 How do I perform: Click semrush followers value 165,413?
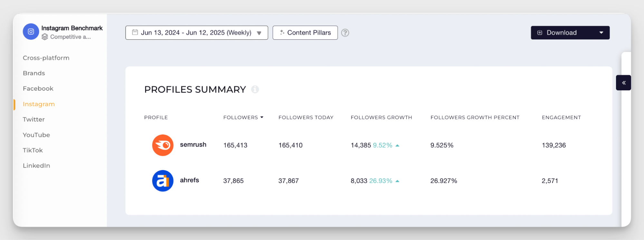[x=235, y=145]
